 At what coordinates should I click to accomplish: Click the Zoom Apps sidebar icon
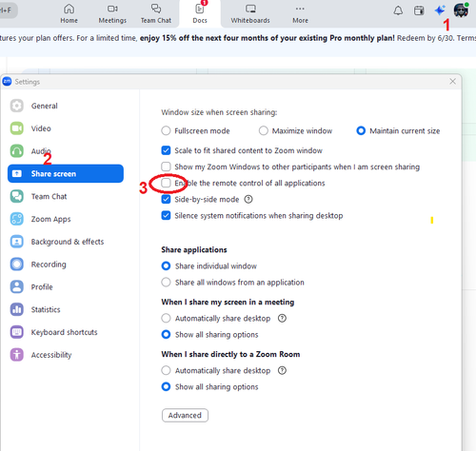[x=16, y=219]
